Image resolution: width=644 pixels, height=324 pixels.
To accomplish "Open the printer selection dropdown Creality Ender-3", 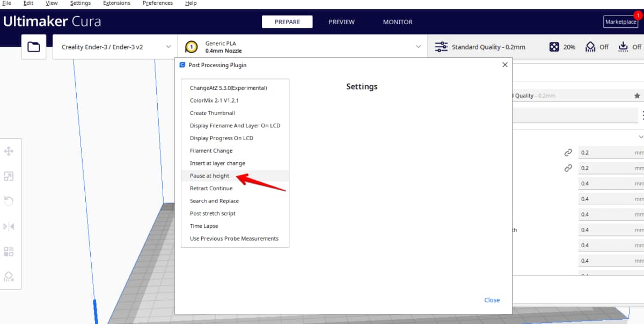I will (115, 47).
